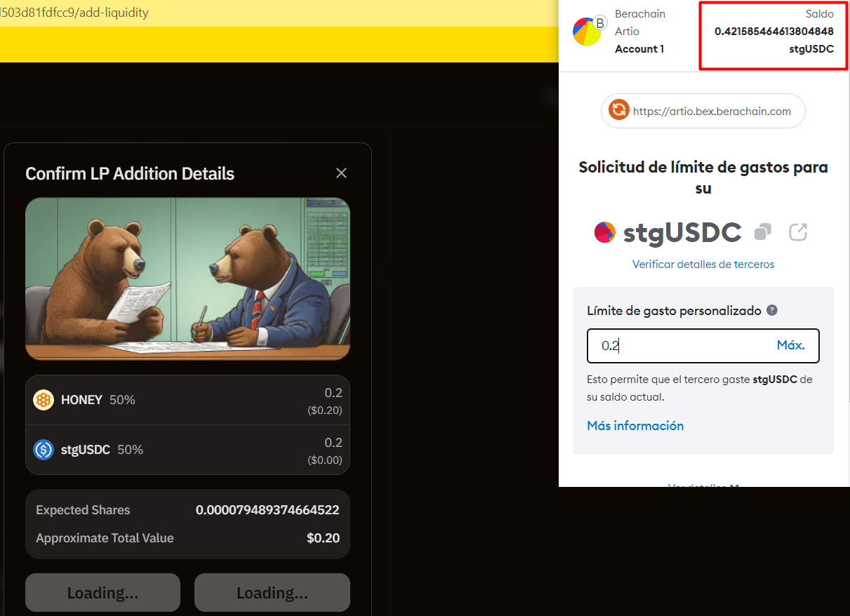Open stgUSDC in block explorer
Viewport: 850px width, 616px height.
coord(798,232)
